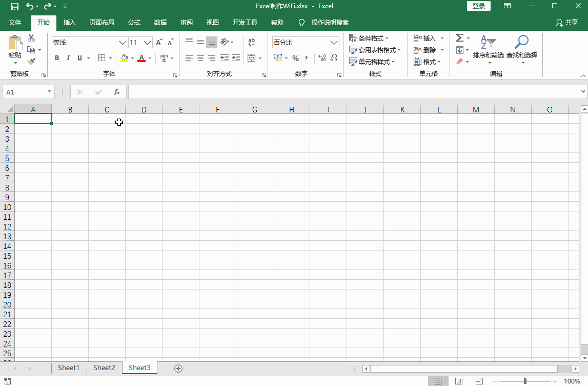Increase decimal places
Screen dimensions: 588x386
pyautogui.click(x=322, y=58)
